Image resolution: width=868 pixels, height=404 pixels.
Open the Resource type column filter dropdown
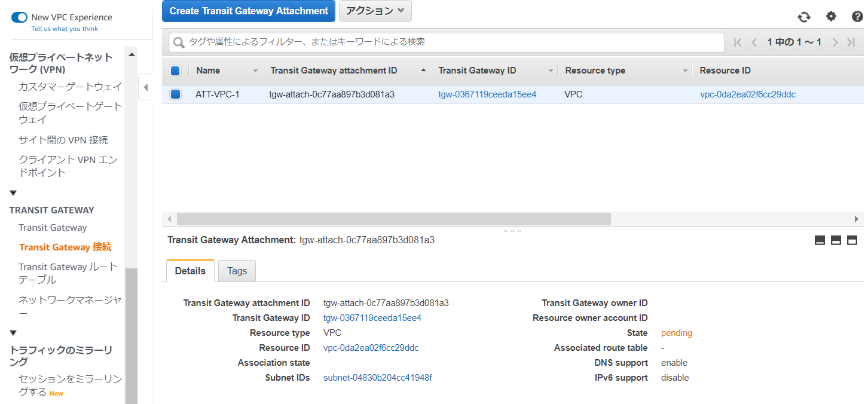click(x=685, y=71)
